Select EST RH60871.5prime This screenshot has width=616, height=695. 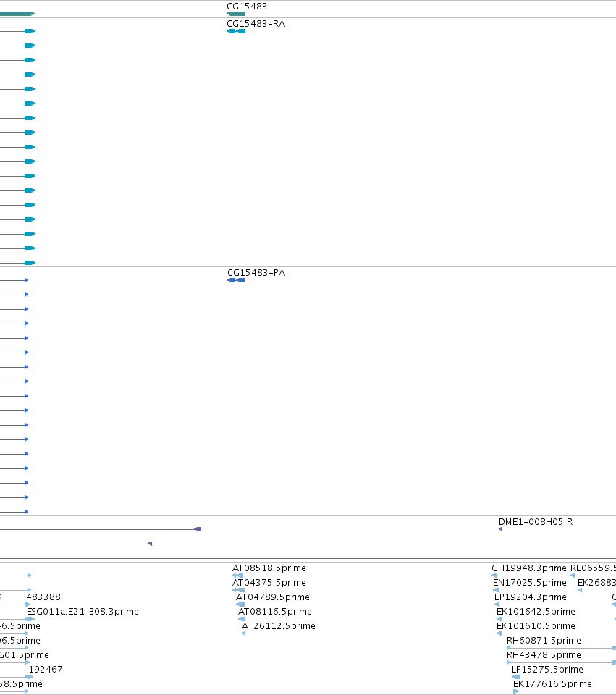click(544, 641)
